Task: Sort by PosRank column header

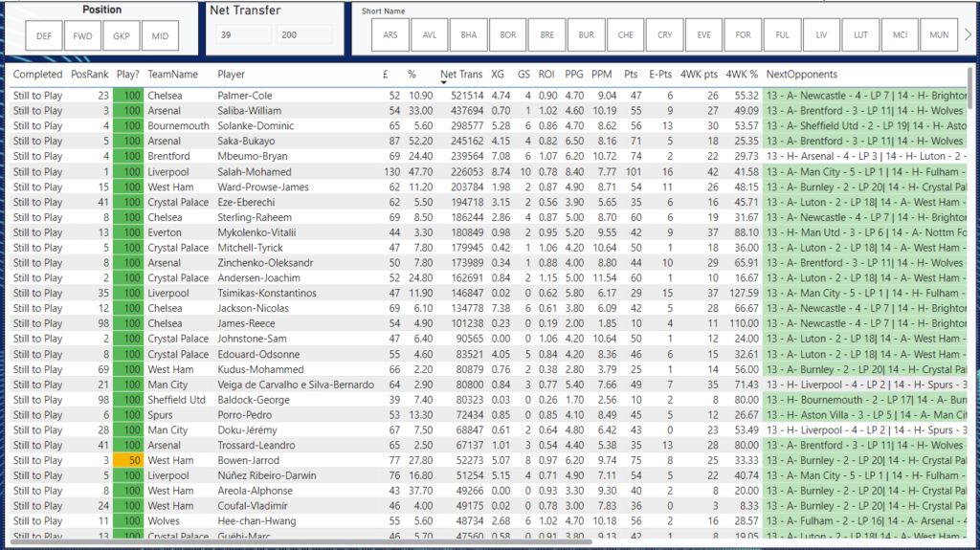Action: tap(89, 74)
